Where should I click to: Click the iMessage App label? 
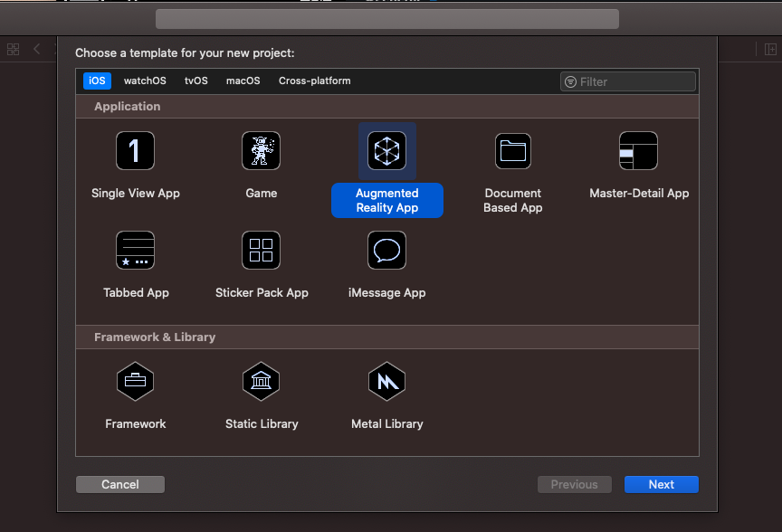(x=387, y=292)
